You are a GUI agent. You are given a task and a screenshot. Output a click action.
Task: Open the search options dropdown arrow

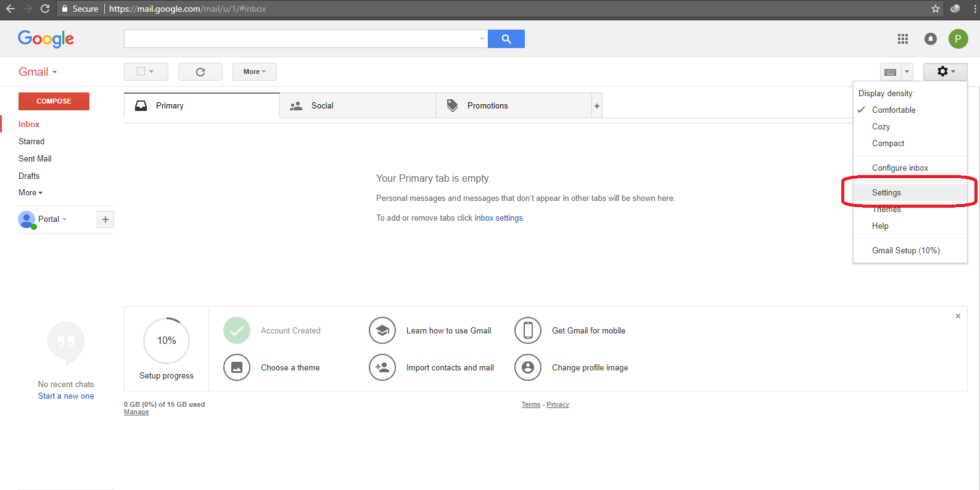click(482, 39)
